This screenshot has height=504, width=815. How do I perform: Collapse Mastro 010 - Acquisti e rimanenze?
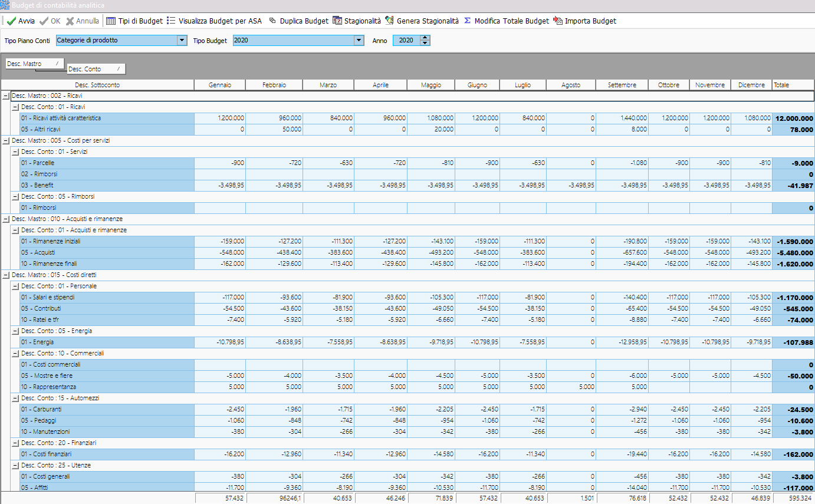tap(6, 219)
